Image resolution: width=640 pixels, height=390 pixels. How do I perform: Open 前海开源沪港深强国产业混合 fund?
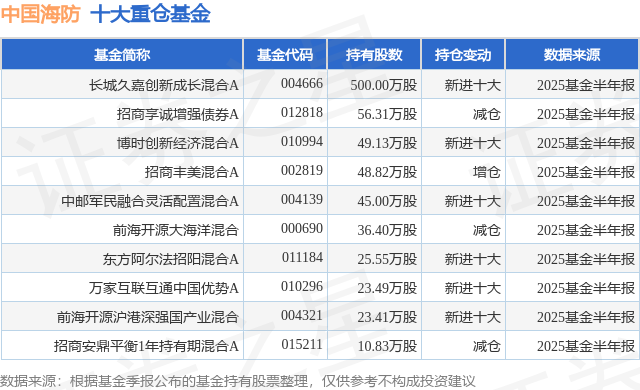point(147,317)
